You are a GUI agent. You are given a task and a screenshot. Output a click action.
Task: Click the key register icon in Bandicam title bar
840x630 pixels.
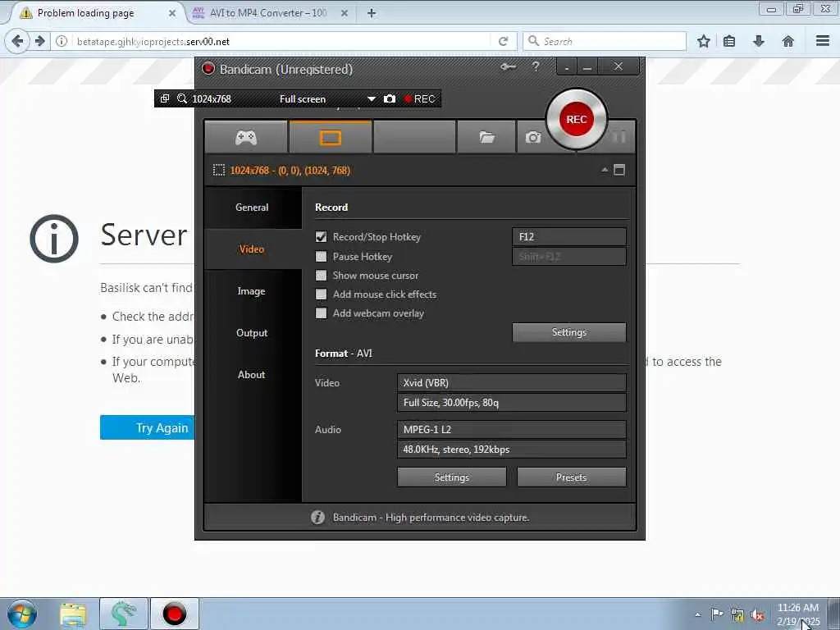click(508, 66)
